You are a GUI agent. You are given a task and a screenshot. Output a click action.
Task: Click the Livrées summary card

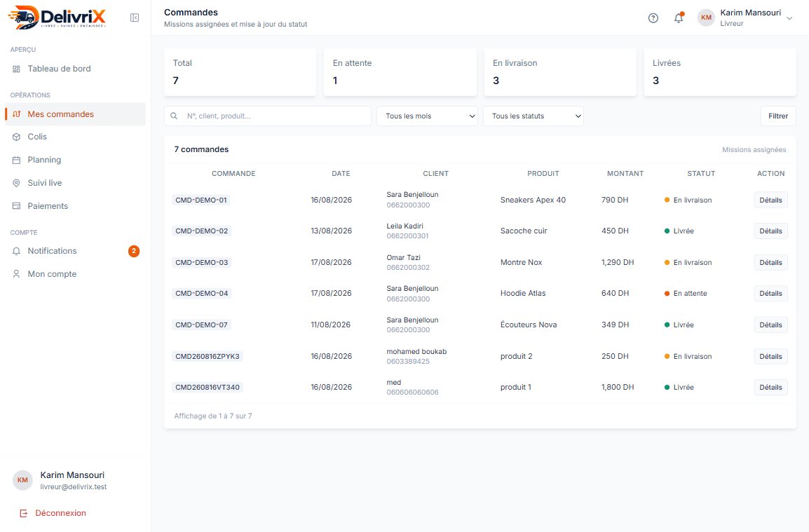720,72
